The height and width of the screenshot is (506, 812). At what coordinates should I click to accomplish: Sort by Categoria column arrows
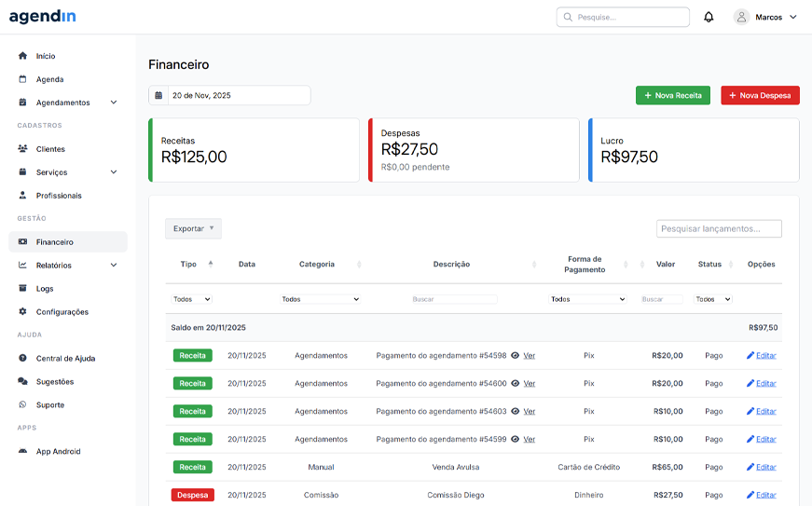tap(359, 265)
